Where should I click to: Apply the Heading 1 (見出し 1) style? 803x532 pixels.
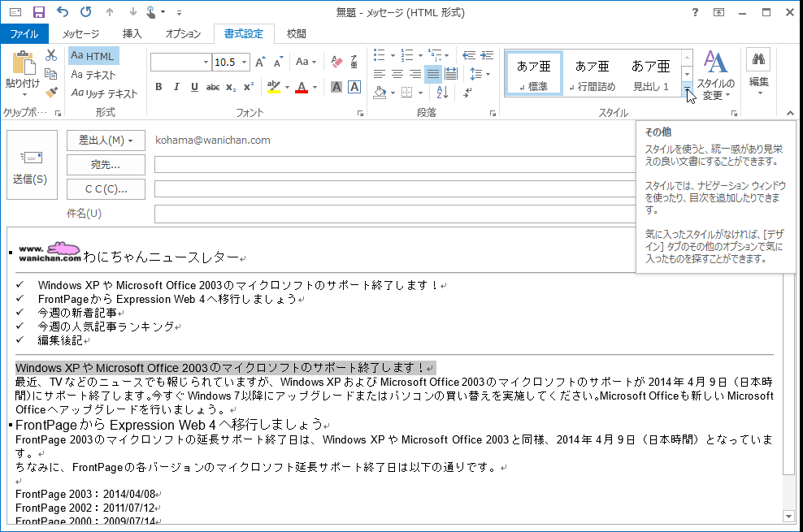(651, 74)
